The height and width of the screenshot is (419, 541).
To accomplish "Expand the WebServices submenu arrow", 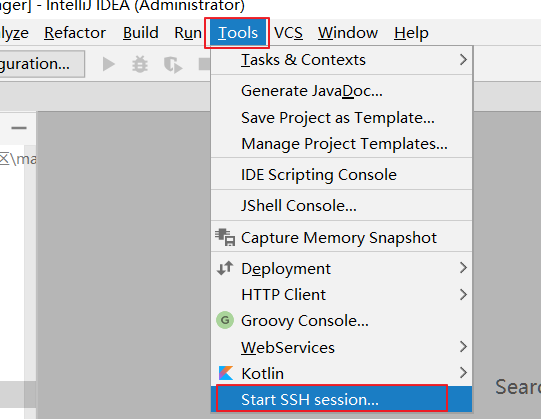I will [463, 347].
